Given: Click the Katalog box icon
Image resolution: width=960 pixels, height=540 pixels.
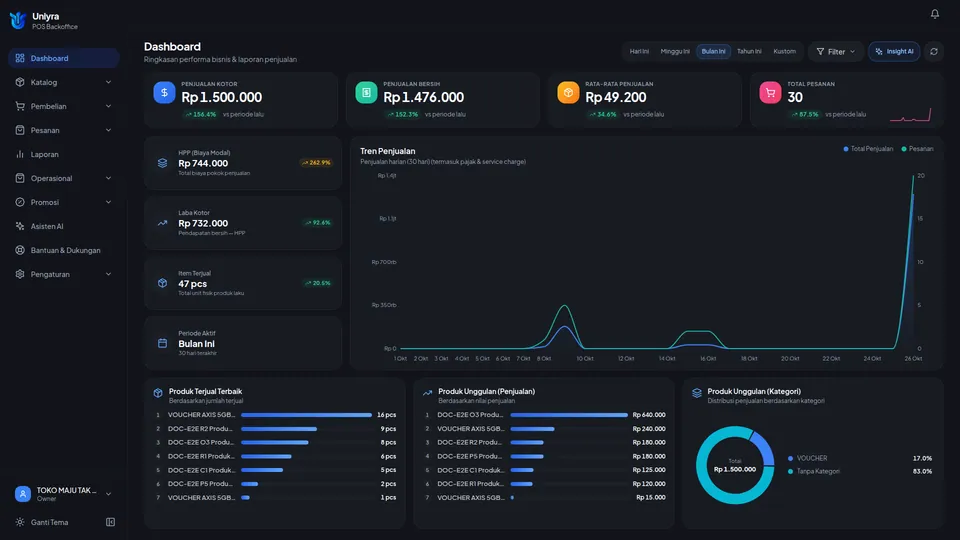Looking at the screenshot, I should pos(20,82).
